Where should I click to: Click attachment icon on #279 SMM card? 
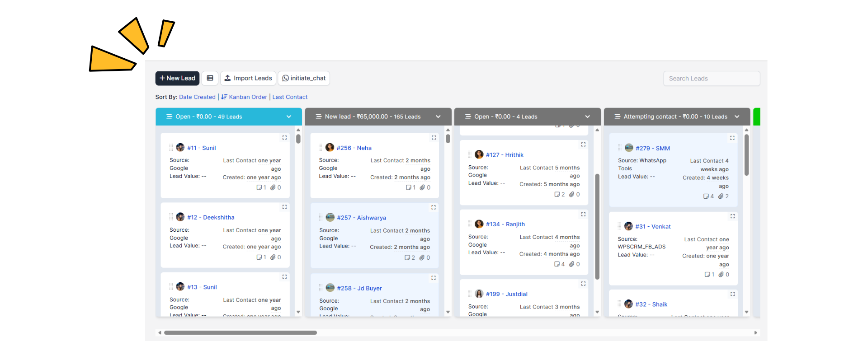click(721, 196)
